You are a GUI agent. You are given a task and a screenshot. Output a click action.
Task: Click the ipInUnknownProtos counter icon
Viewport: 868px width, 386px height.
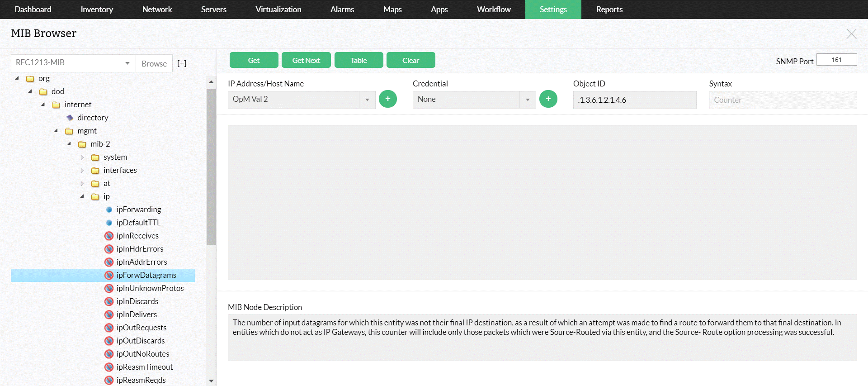[x=109, y=288]
